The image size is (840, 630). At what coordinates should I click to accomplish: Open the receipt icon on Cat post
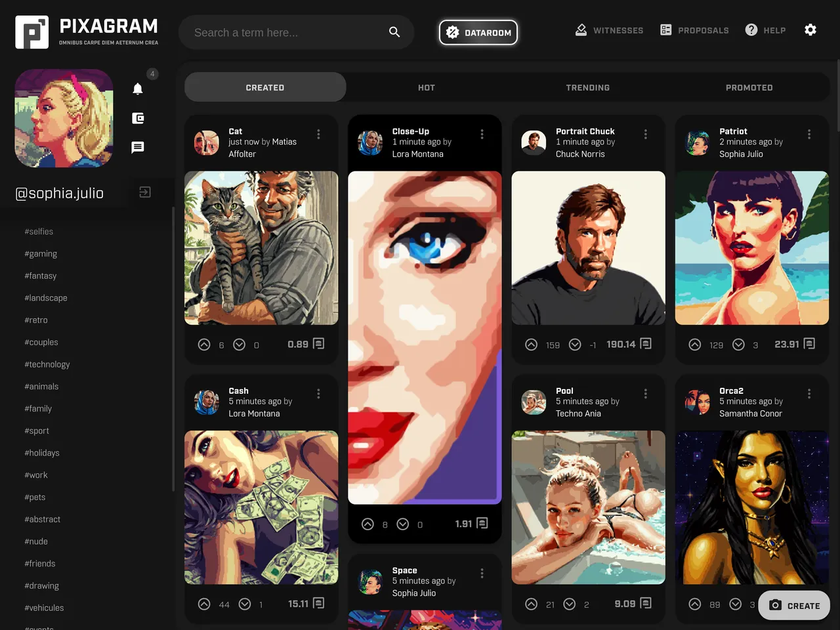[x=319, y=344]
